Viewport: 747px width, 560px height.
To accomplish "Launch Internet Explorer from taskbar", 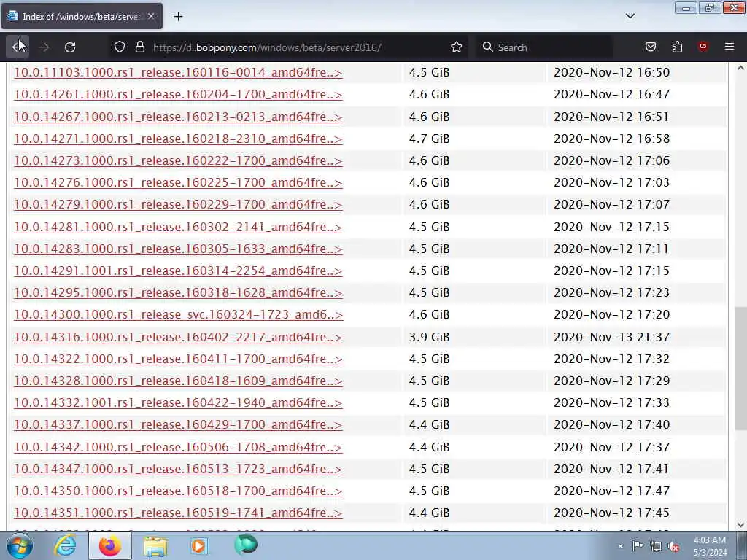I will click(65, 545).
